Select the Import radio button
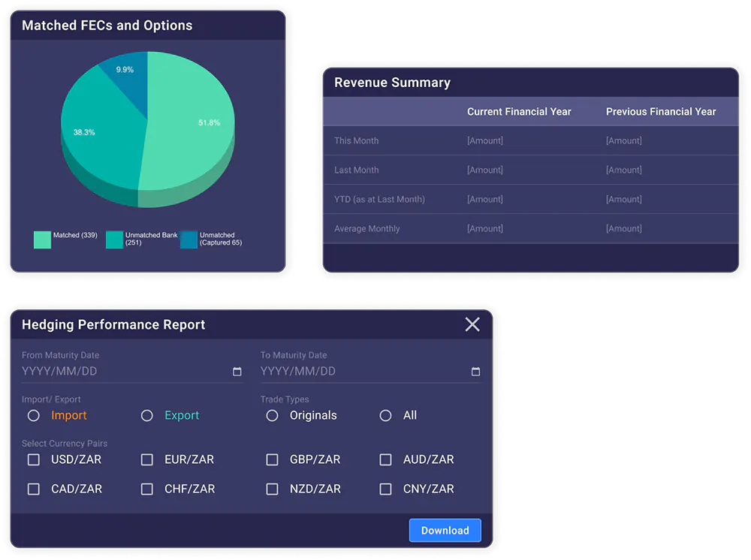Screen dimensions: 751x560 pos(34,416)
